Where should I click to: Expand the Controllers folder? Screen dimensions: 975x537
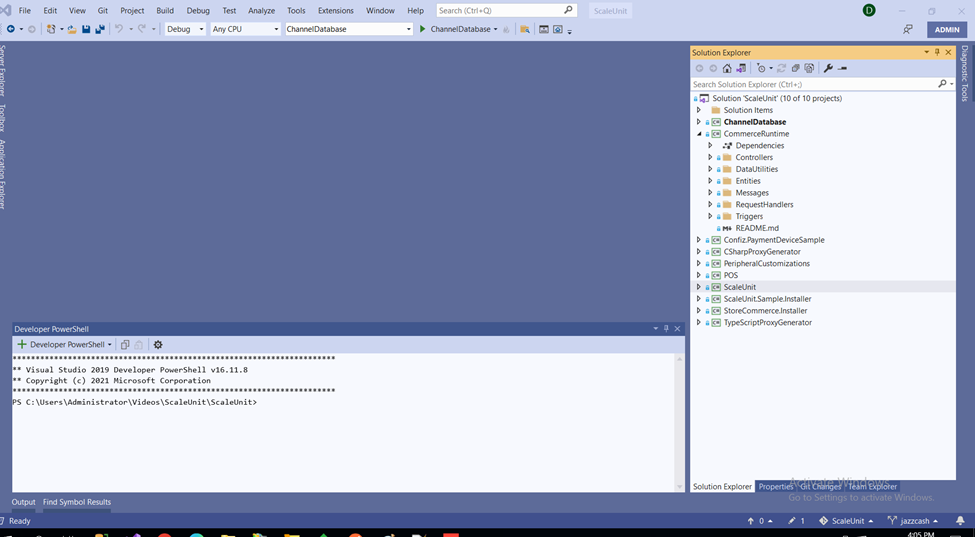710,157
